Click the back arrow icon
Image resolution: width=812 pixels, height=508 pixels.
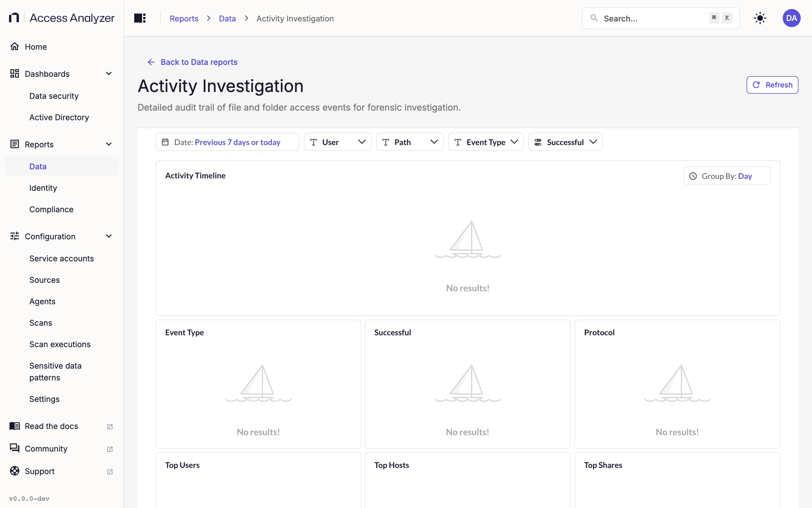coord(151,62)
